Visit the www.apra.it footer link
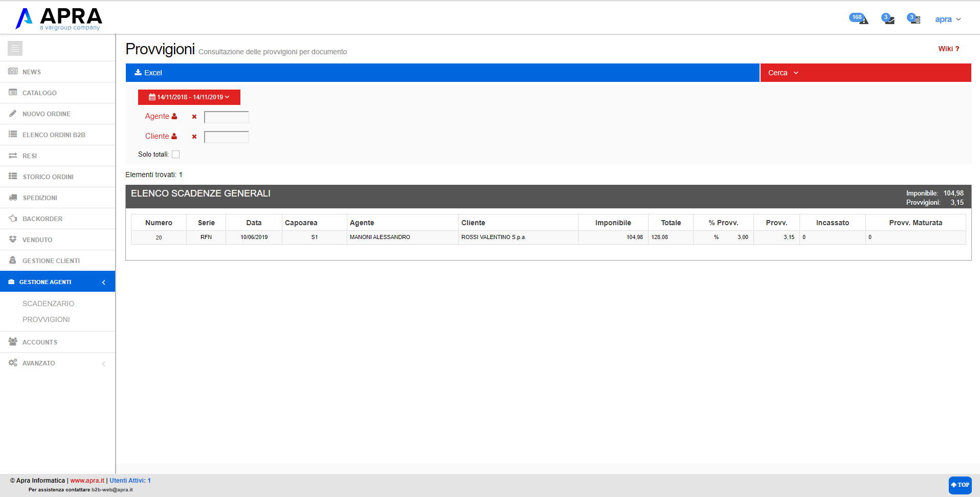 (87, 481)
